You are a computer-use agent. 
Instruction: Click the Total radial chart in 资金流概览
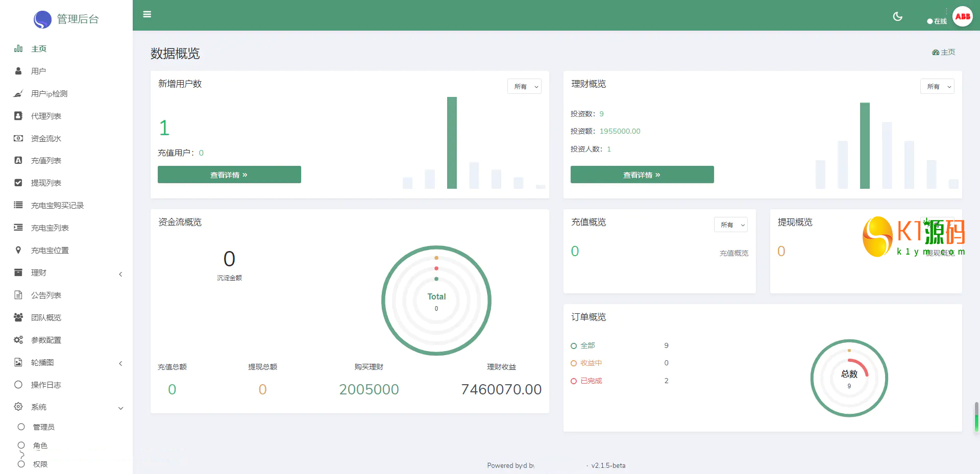coord(436,301)
